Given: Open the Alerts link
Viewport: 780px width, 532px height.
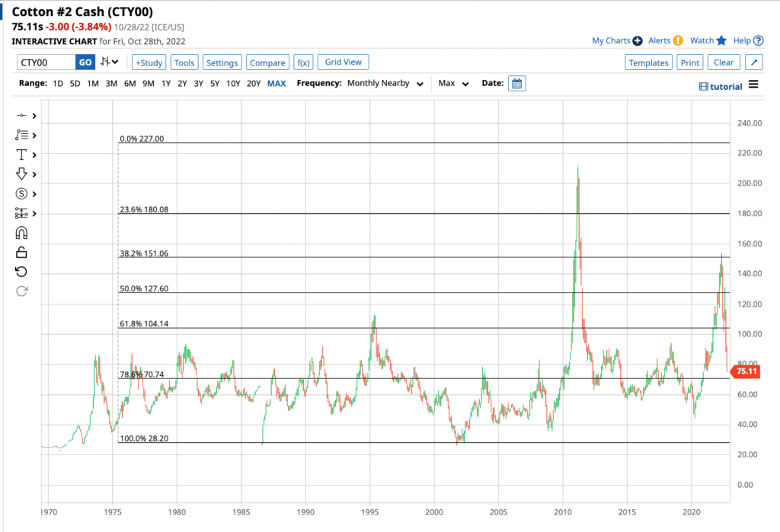Looking at the screenshot, I should click(659, 41).
